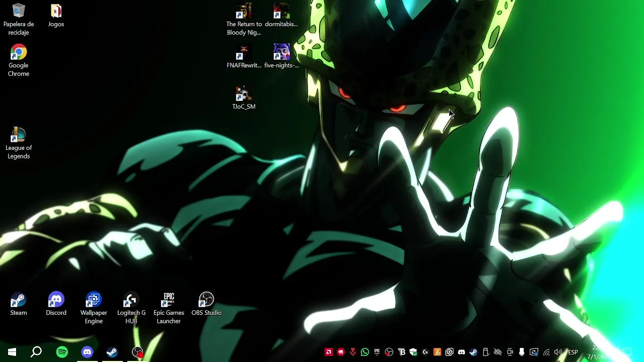
Task: Click the microphone tray icon
Action: pyautogui.click(x=522, y=352)
